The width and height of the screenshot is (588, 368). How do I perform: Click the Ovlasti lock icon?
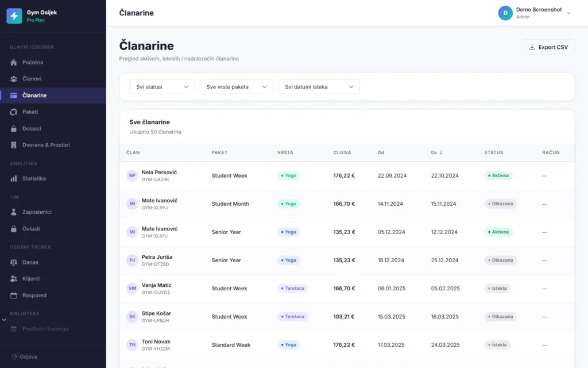click(x=14, y=229)
